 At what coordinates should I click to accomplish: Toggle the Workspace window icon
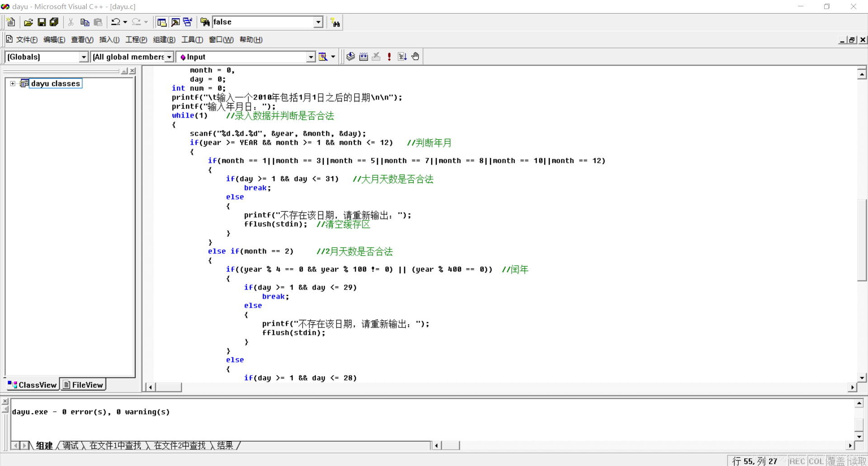click(x=162, y=22)
